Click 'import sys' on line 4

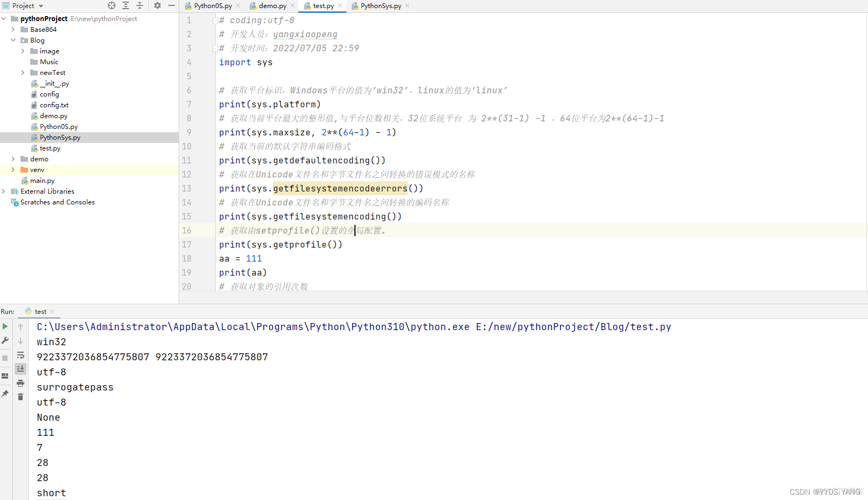coord(245,62)
